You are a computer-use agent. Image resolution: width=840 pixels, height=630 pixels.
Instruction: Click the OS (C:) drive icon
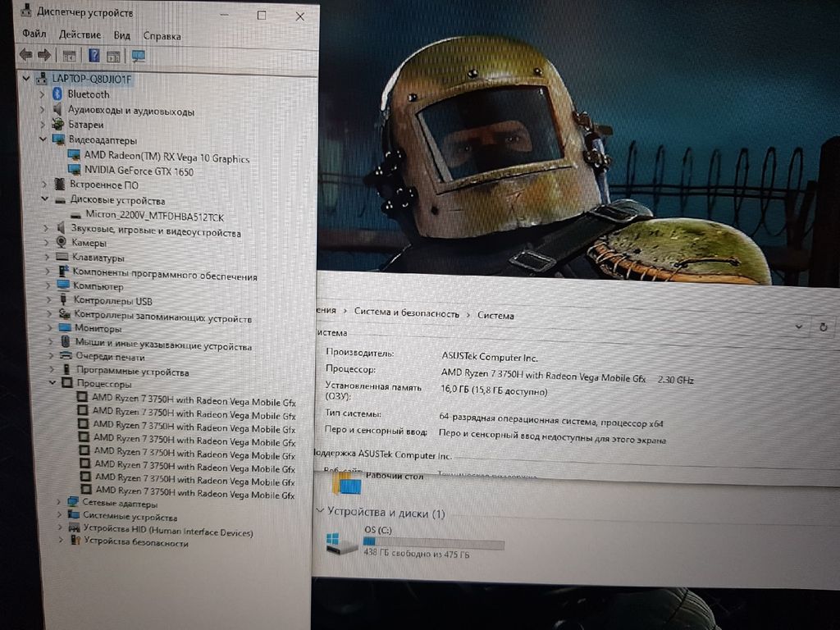[341, 542]
